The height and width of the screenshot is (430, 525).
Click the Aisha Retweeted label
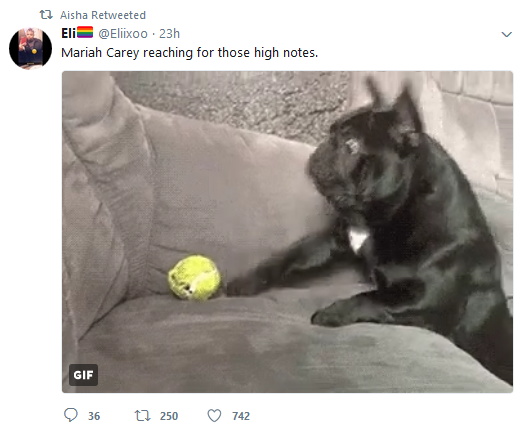point(103,15)
